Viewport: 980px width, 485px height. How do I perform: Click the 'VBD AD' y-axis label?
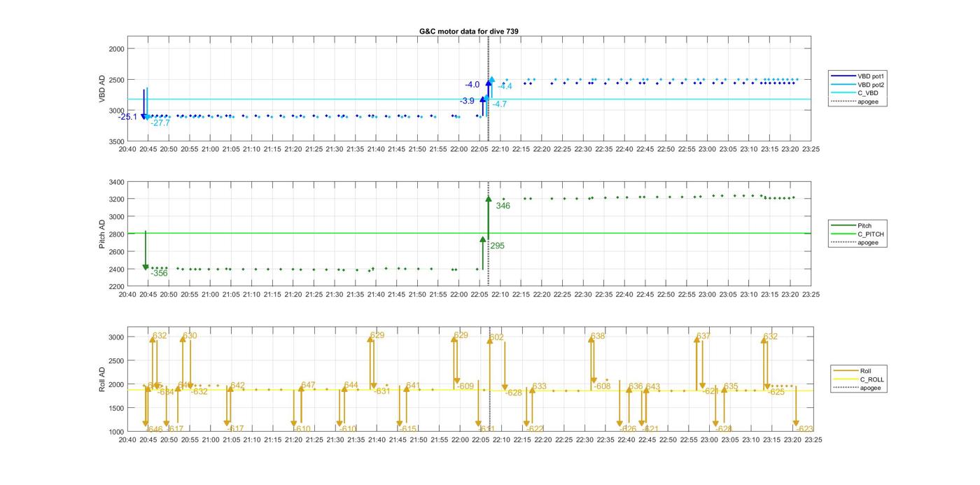[102, 89]
